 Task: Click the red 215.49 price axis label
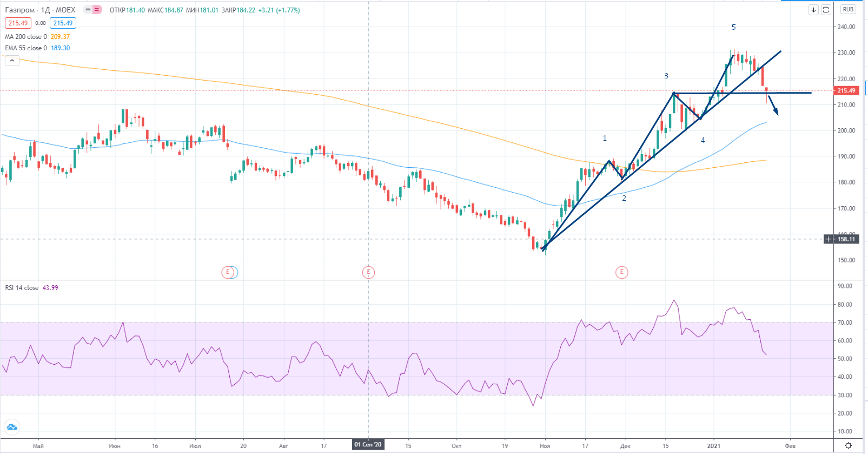tap(846, 91)
